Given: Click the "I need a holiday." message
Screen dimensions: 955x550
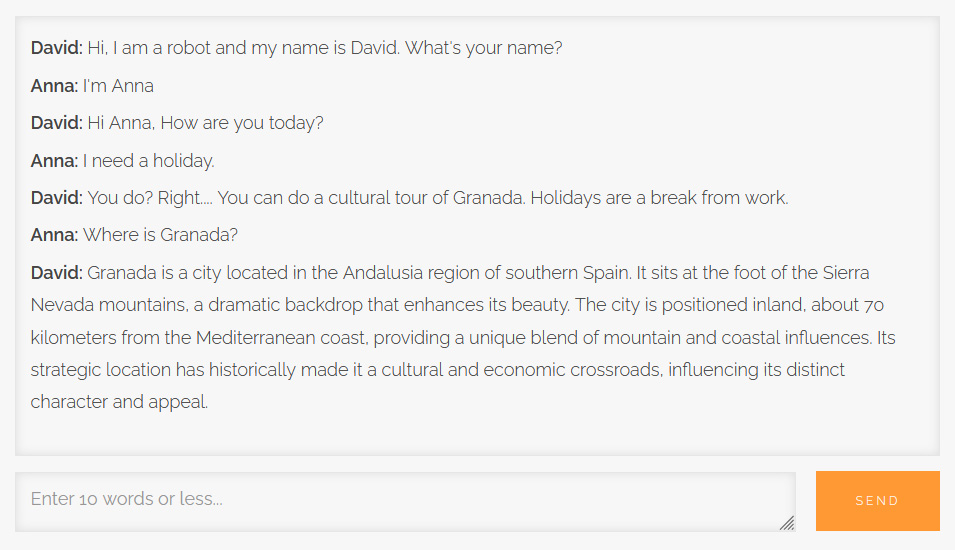Looking at the screenshot, I should pyautogui.click(x=148, y=161).
